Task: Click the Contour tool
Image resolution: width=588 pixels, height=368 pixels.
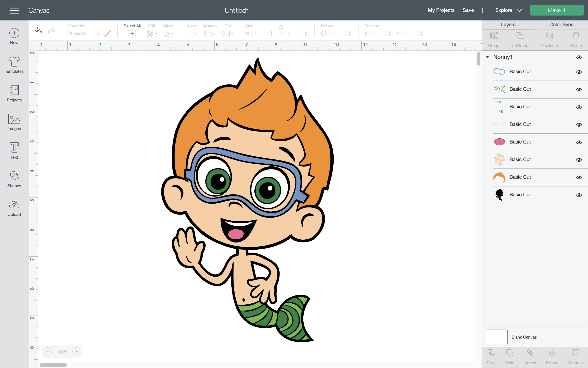Action: (x=575, y=357)
